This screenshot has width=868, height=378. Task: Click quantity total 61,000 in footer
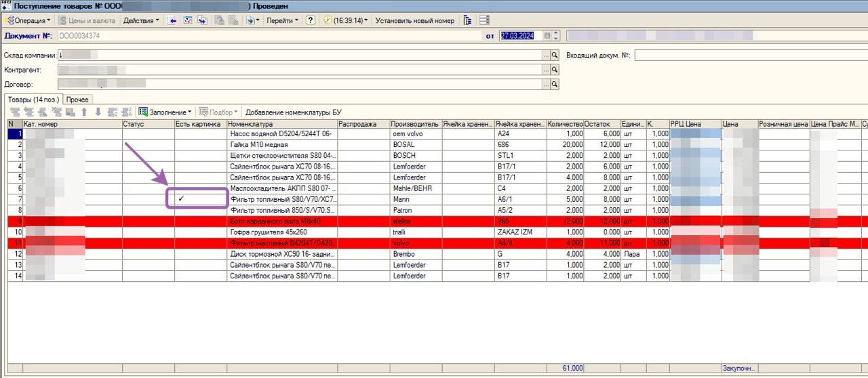click(565, 368)
